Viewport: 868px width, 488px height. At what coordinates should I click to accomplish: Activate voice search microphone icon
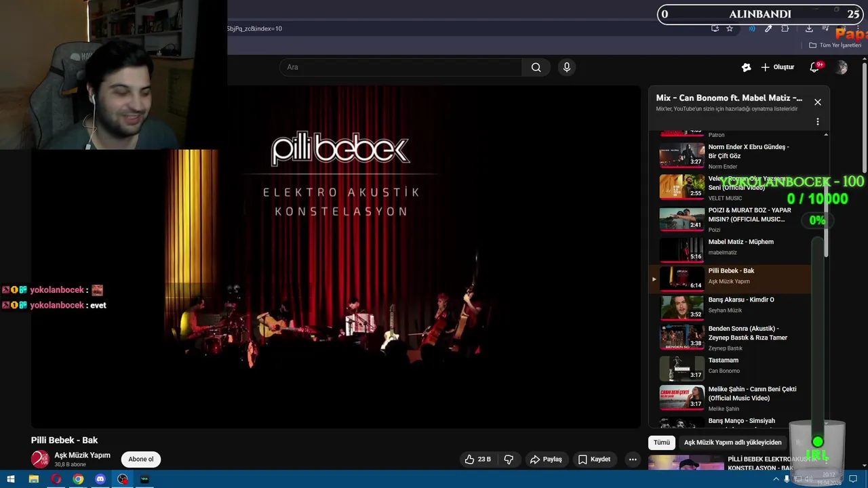(x=567, y=67)
